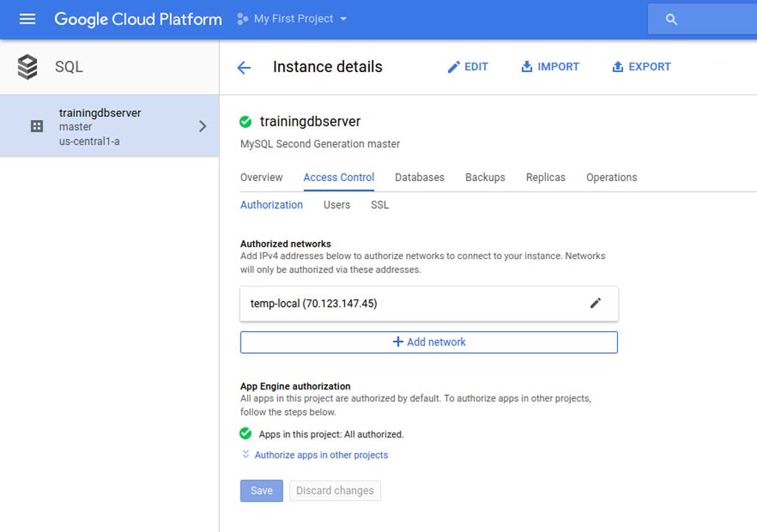Open the SSL sub-tab
This screenshot has height=532, width=757.
click(x=380, y=205)
